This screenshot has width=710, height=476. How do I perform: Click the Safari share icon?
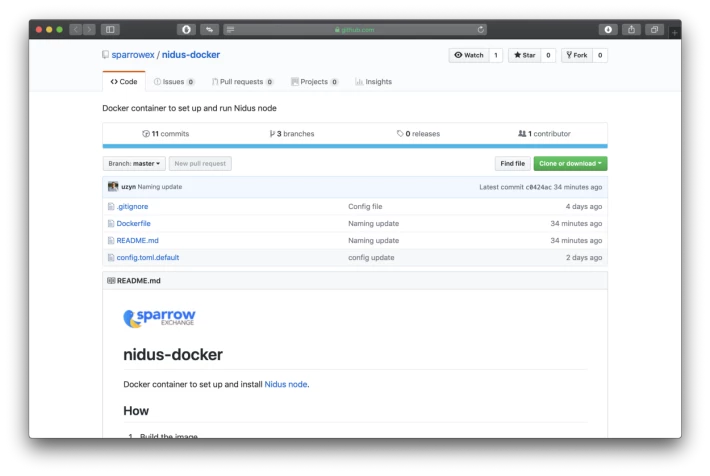(x=631, y=29)
